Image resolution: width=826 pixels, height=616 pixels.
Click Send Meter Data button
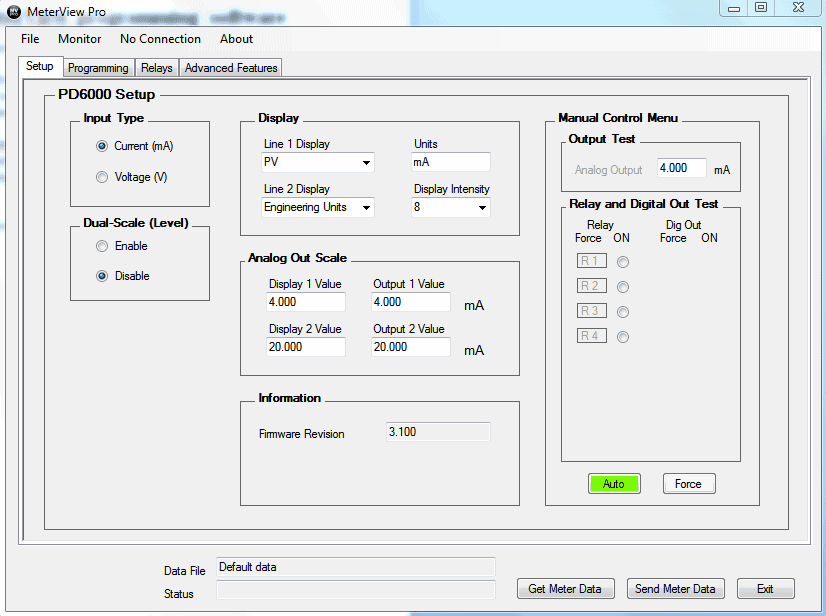click(x=675, y=589)
